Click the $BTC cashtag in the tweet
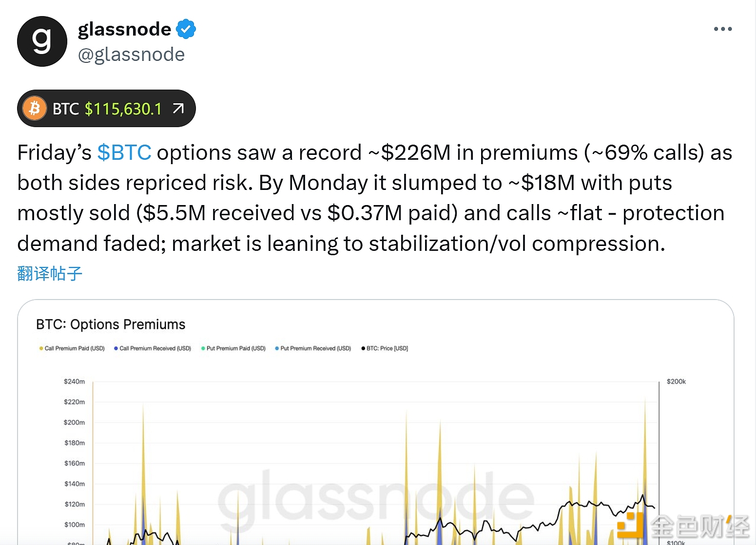Image resolution: width=756 pixels, height=545 pixels. coord(124,152)
